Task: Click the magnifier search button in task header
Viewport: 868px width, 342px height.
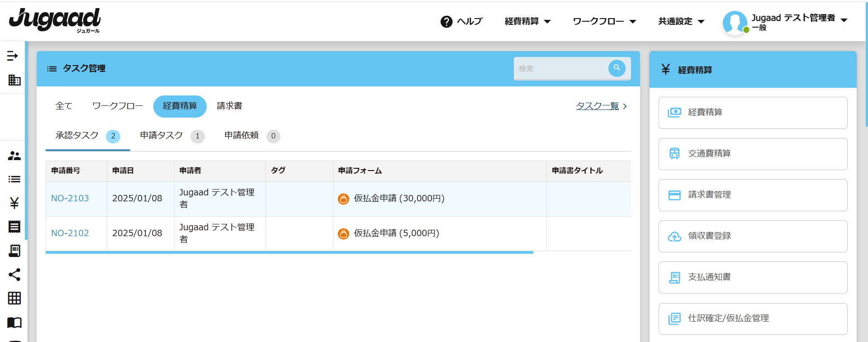Action: coord(617,68)
